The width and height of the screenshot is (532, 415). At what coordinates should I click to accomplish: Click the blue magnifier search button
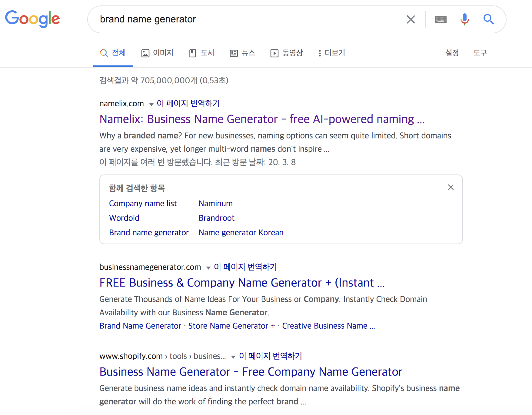pyautogui.click(x=488, y=19)
